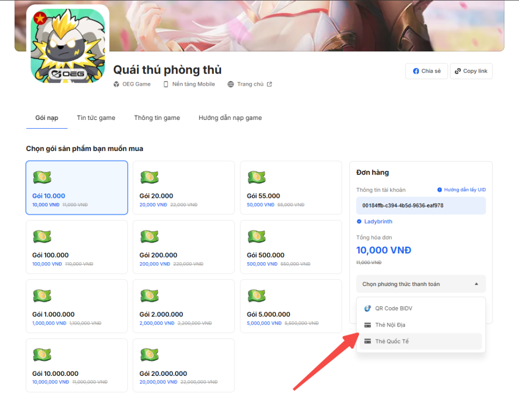The height and width of the screenshot is (420, 519).
Task: Choose the Gói 20.000 package
Action: tap(184, 187)
